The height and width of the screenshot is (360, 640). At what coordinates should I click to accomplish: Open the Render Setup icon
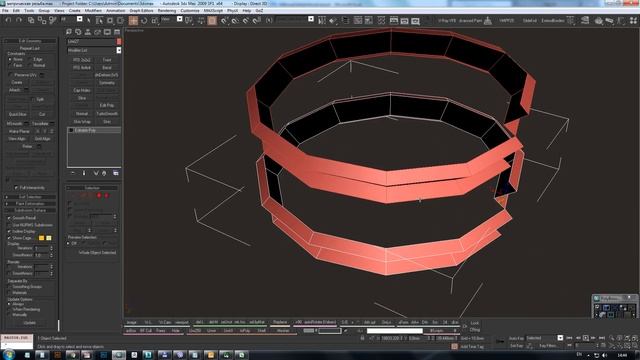pyautogui.click(x=394, y=20)
